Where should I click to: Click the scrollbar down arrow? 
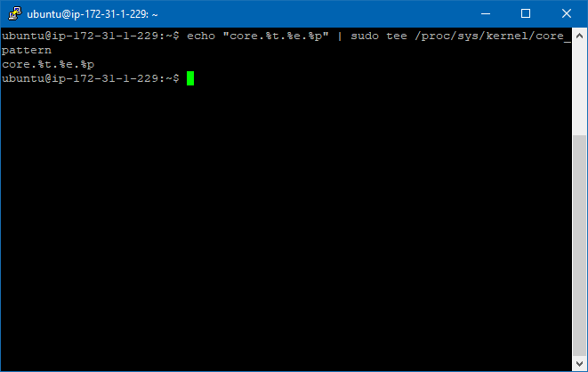(579, 363)
